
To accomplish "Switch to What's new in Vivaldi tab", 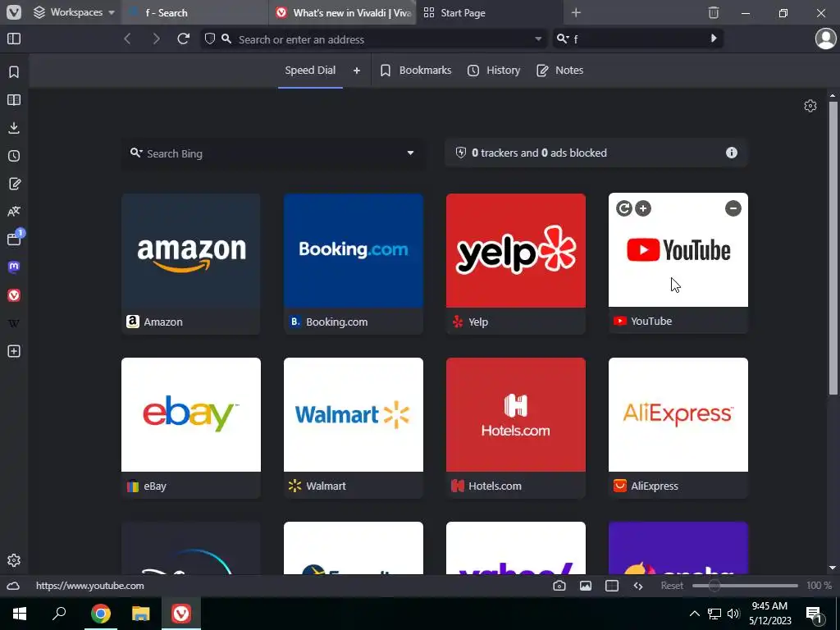I will 342,12.
